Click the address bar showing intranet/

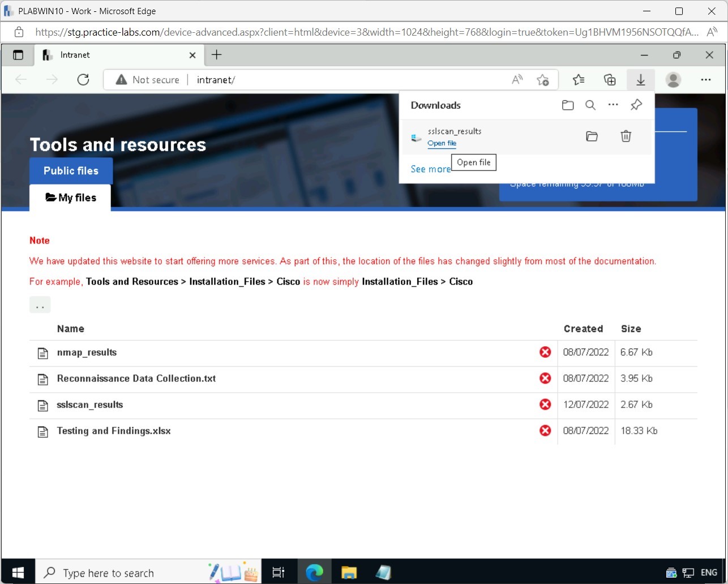340,80
